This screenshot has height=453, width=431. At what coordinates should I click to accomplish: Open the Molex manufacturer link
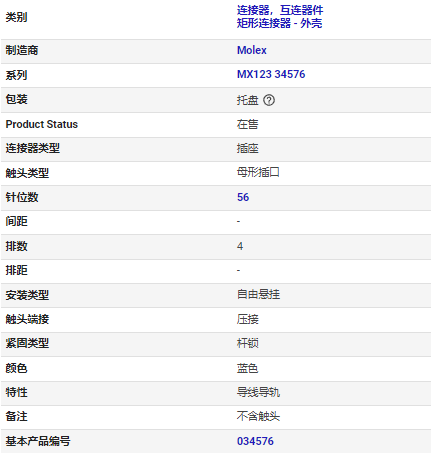click(x=252, y=50)
